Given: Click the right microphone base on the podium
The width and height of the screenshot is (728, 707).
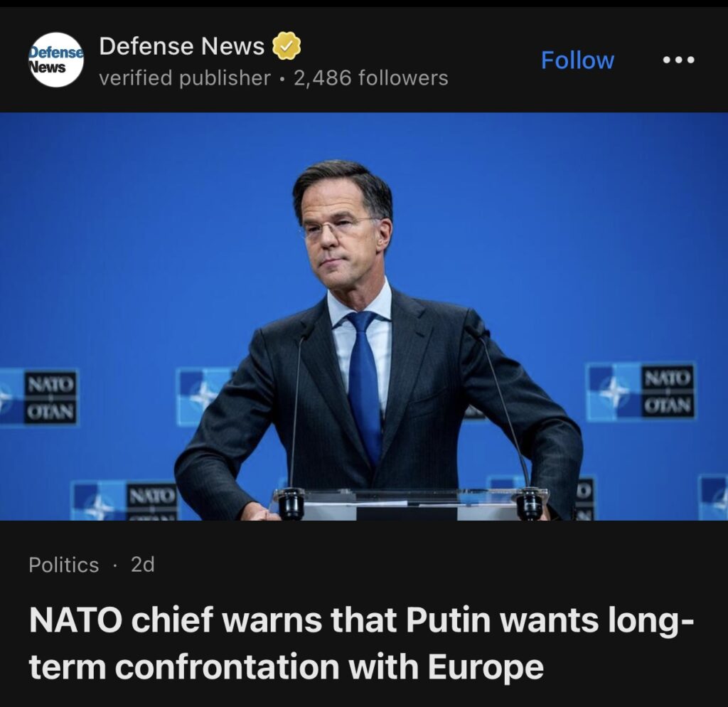Looking at the screenshot, I should [x=529, y=503].
